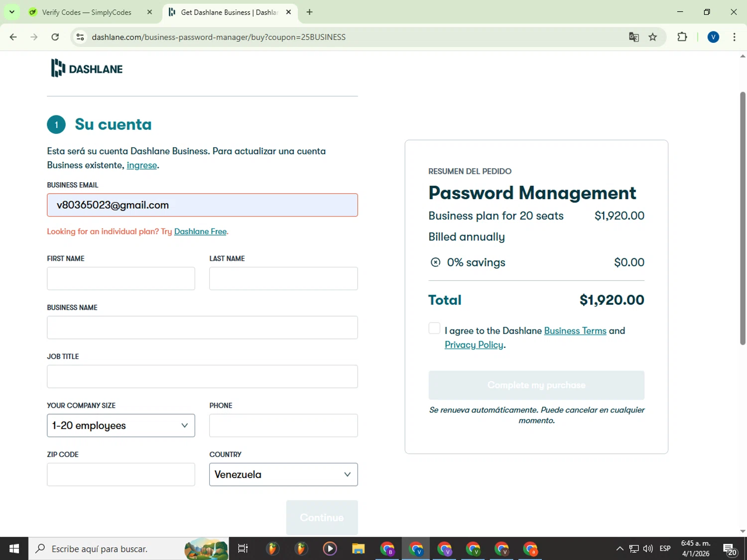Image resolution: width=747 pixels, height=560 pixels.
Task: Open the Chrome profile avatar
Action: point(713,37)
